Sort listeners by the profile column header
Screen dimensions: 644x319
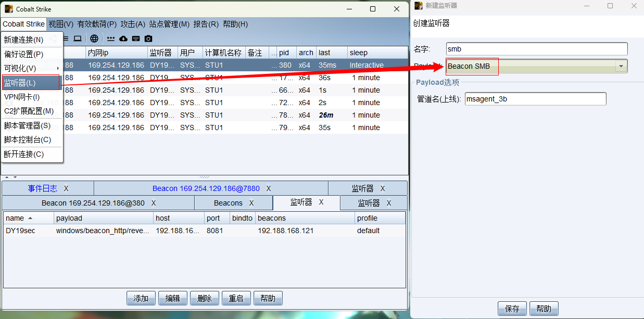[x=380, y=218]
